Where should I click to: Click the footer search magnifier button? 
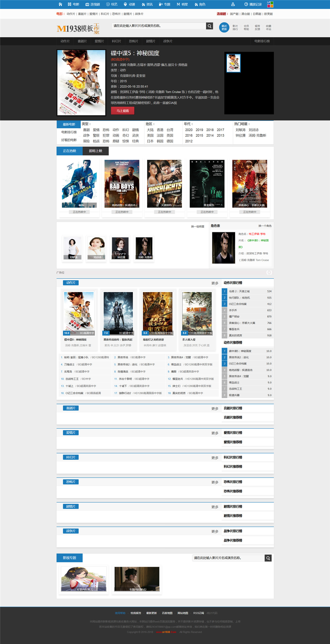coord(268,558)
